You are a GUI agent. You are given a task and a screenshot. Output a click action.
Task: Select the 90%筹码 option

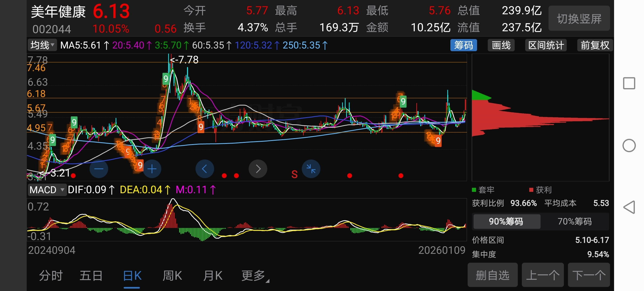coord(506,221)
